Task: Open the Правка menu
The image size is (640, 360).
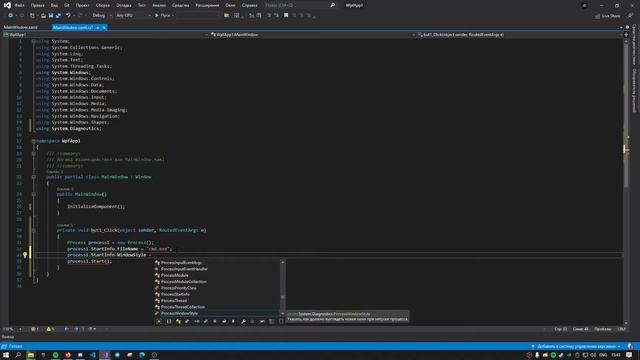Action: [x=37, y=5]
